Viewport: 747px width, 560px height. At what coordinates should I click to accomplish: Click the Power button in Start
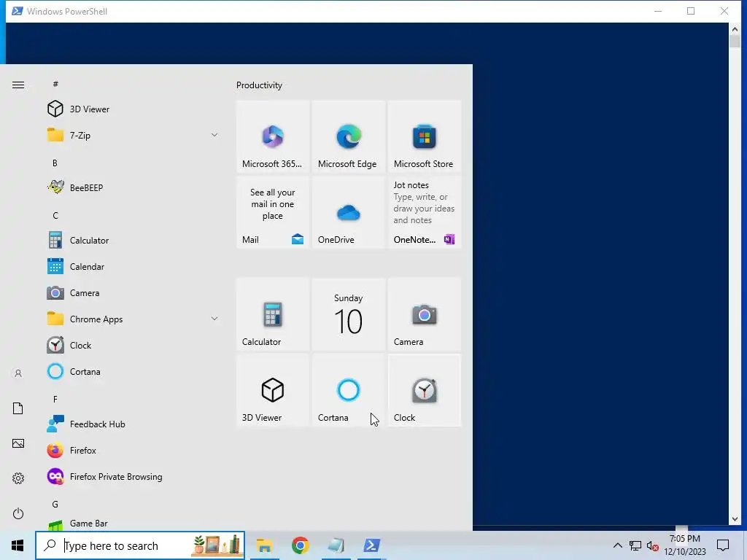pyautogui.click(x=18, y=513)
